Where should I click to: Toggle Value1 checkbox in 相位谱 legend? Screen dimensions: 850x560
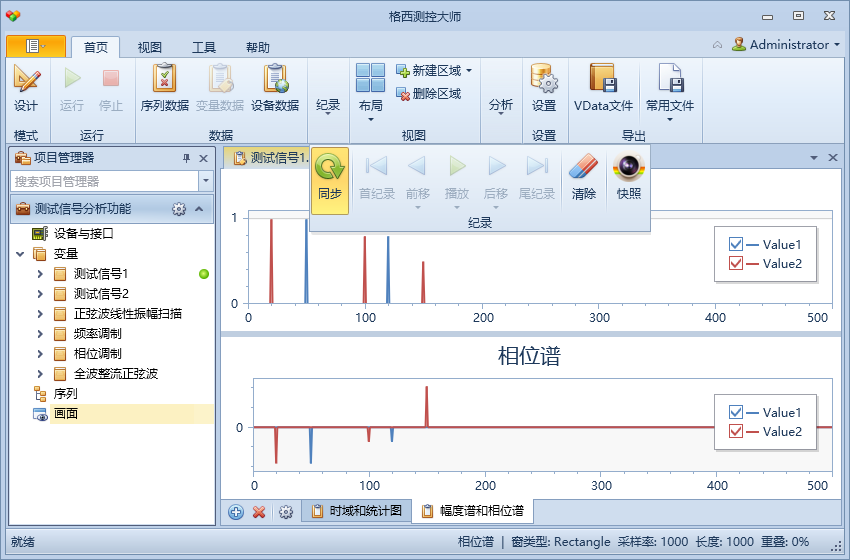coord(736,413)
